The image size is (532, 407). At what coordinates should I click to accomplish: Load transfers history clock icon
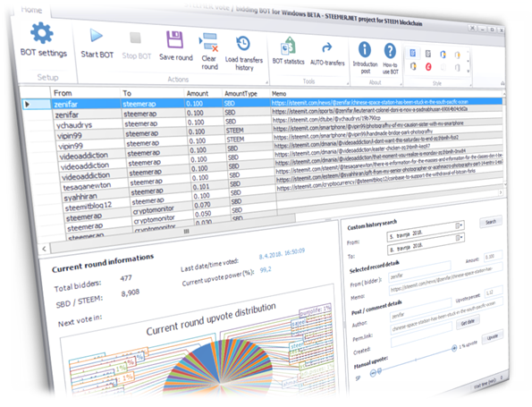[x=243, y=44]
